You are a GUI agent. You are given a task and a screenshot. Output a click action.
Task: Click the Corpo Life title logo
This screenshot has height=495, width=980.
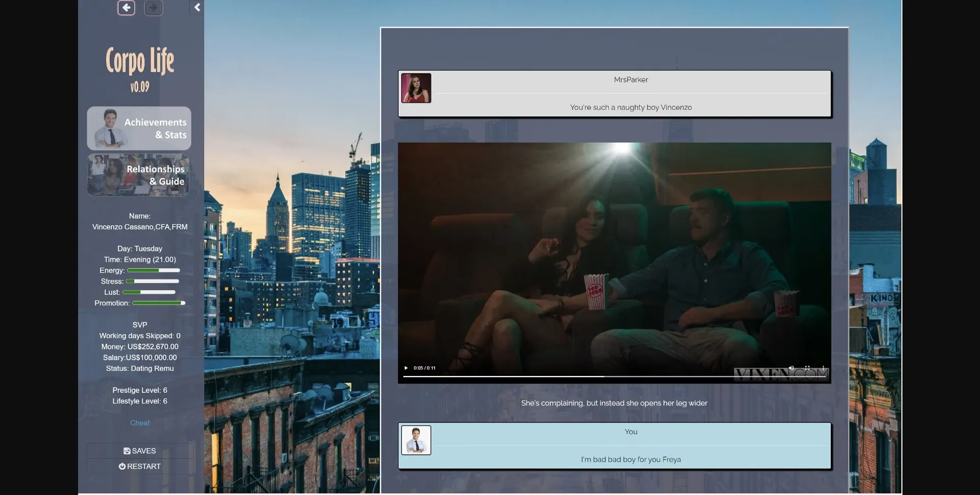point(140,61)
